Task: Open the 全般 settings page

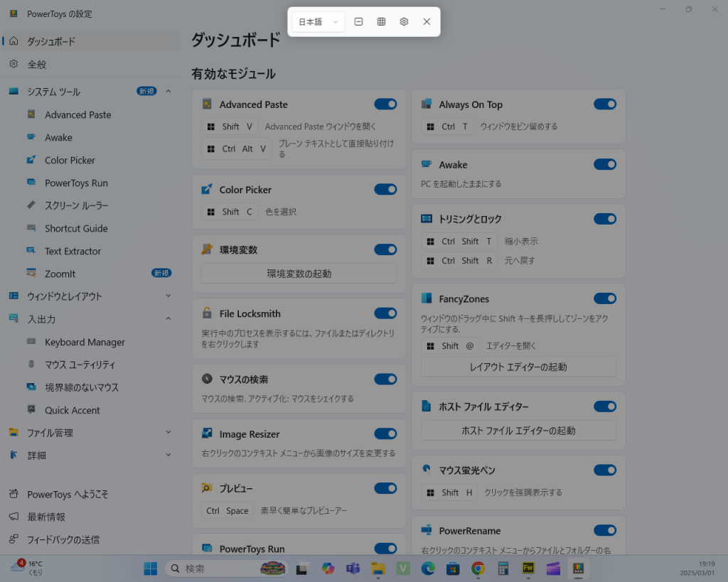Action: tap(37, 64)
